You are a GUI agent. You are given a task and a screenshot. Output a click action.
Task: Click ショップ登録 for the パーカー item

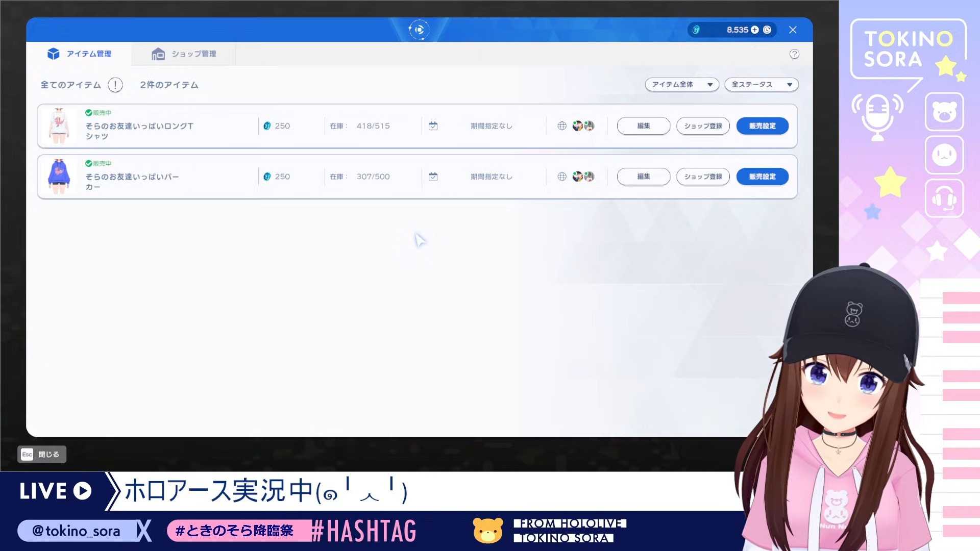point(703,177)
